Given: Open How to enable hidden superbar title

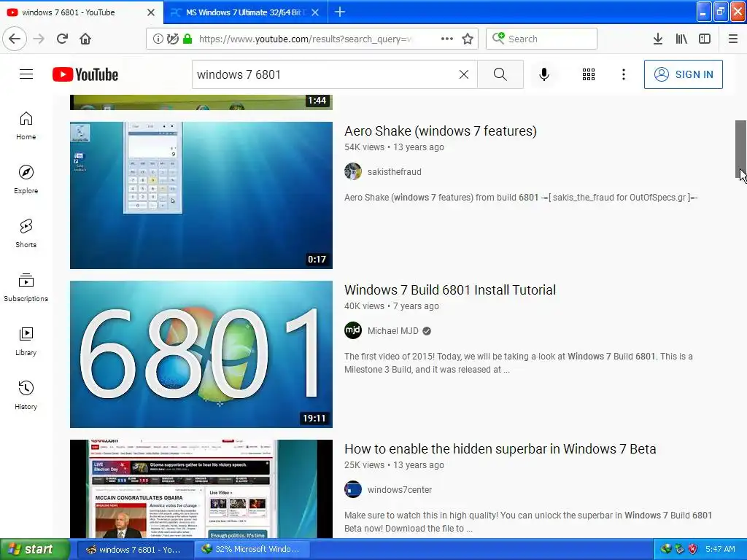Looking at the screenshot, I should 500,449.
